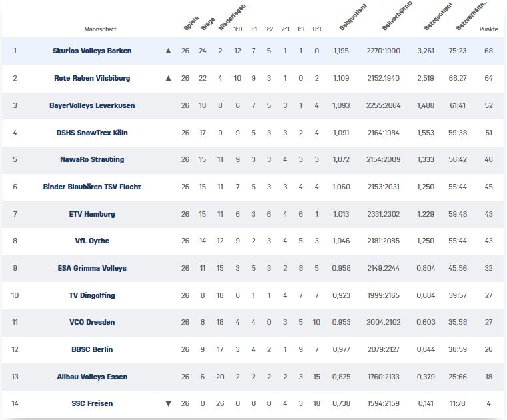Viewport: 507px width, 420px height.
Task: Open the Rote Raben Vilsbiburg team page
Action: click(x=92, y=78)
